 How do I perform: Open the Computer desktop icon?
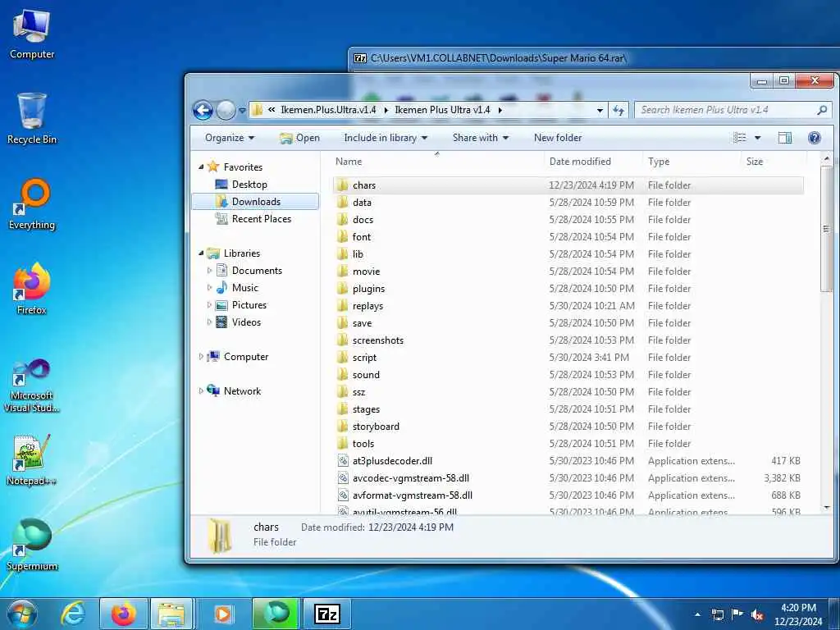(32, 34)
